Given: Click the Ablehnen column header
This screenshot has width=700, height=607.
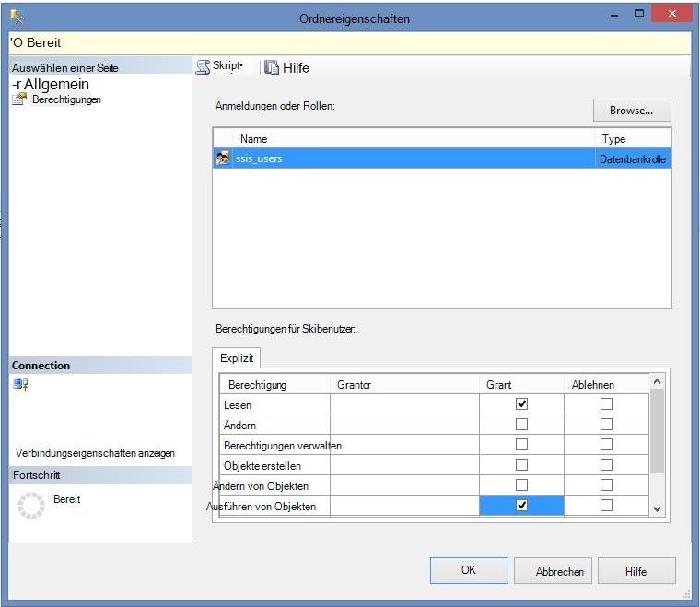Looking at the screenshot, I should point(606,385).
